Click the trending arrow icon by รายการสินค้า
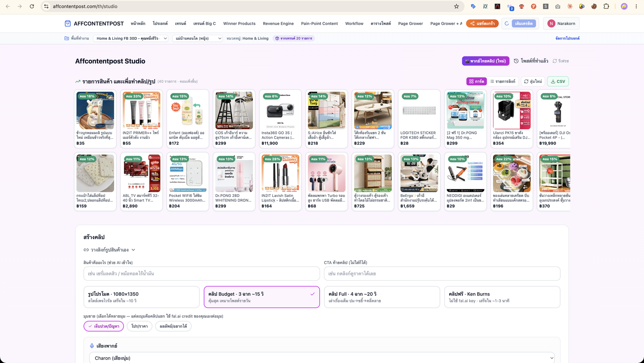 78,81
